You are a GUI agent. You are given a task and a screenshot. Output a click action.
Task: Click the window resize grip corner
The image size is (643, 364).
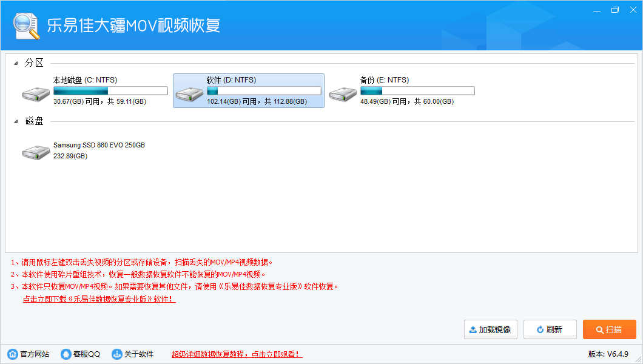(638, 360)
